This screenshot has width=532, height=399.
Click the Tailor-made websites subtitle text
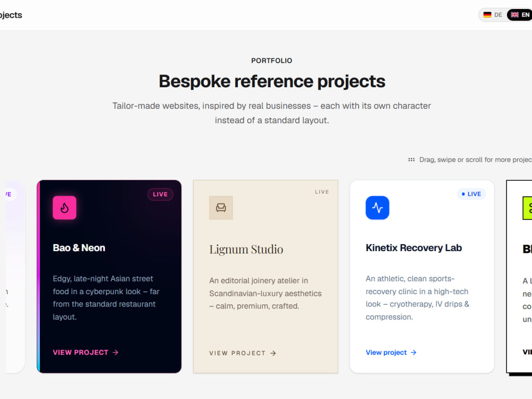pyautogui.click(x=272, y=113)
